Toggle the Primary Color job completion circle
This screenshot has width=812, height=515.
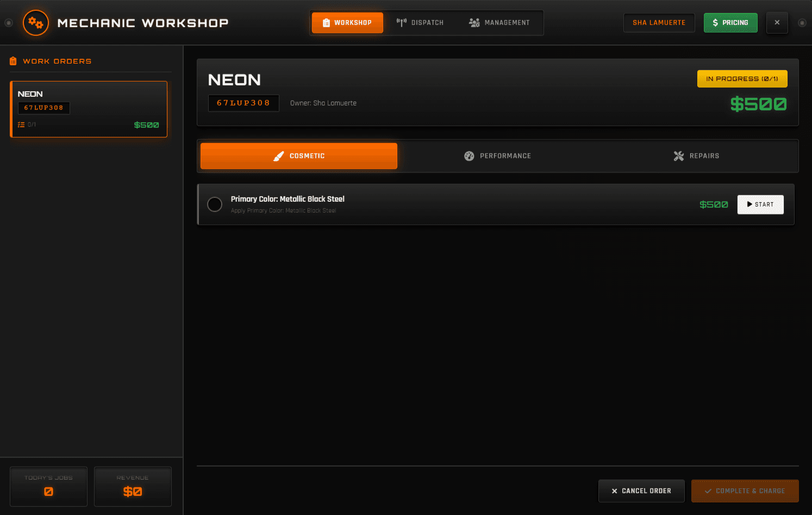(x=215, y=204)
